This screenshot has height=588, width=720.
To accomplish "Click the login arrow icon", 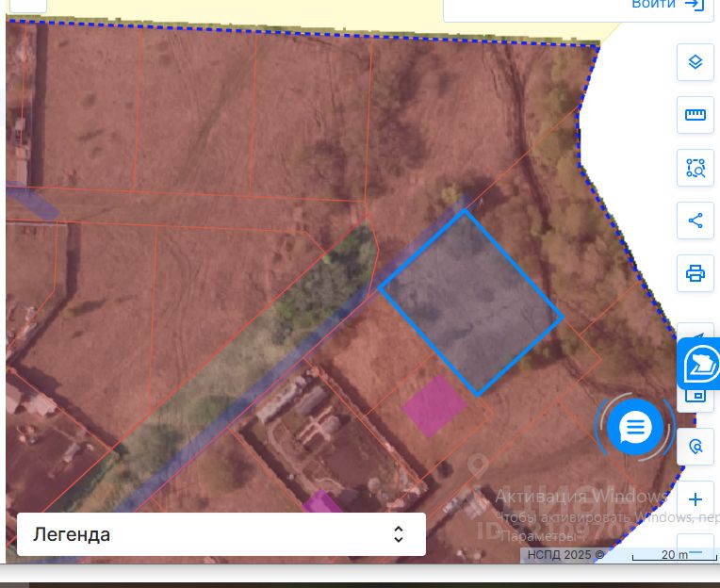I will click(x=695, y=4).
